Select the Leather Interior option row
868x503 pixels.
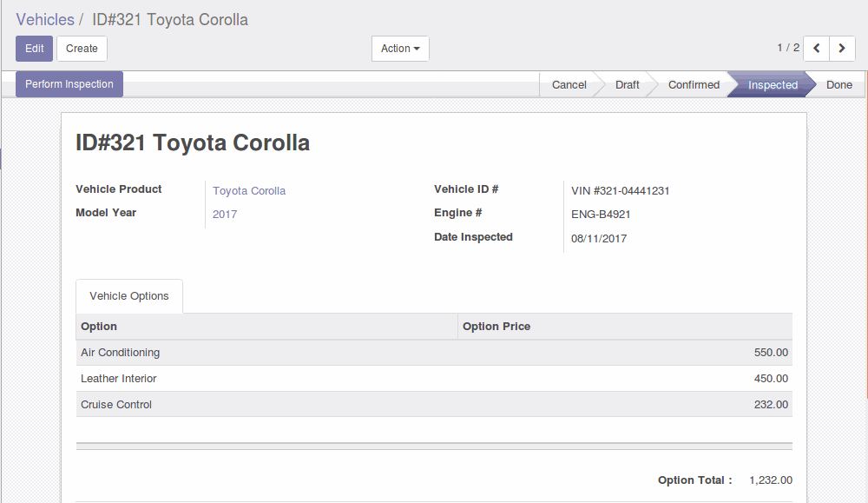click(434, 379)
